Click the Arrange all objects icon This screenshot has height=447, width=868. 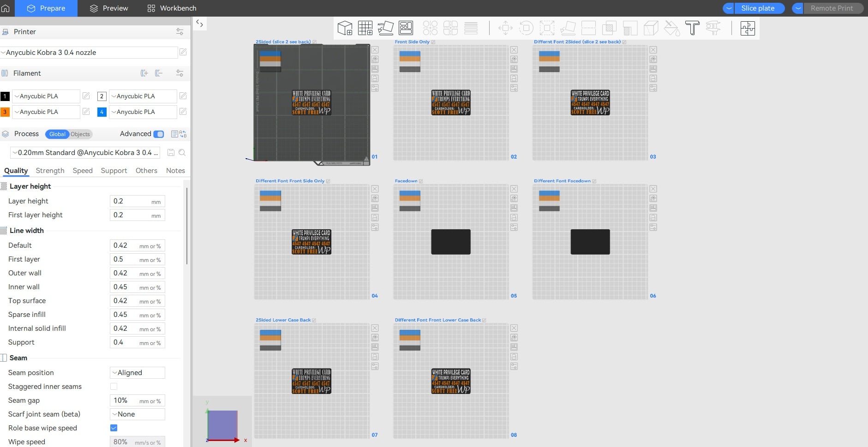coord(406,28)
